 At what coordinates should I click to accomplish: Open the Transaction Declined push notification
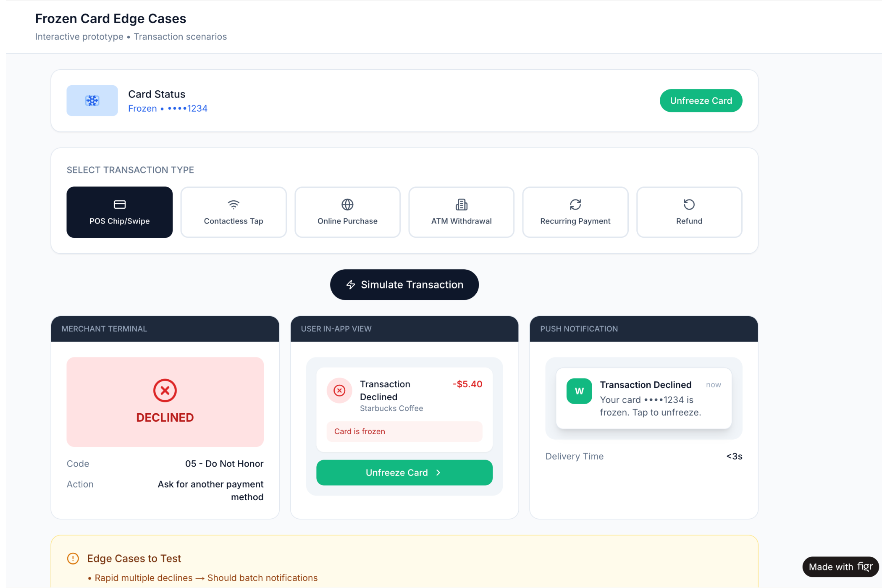(x=645, y=398)
